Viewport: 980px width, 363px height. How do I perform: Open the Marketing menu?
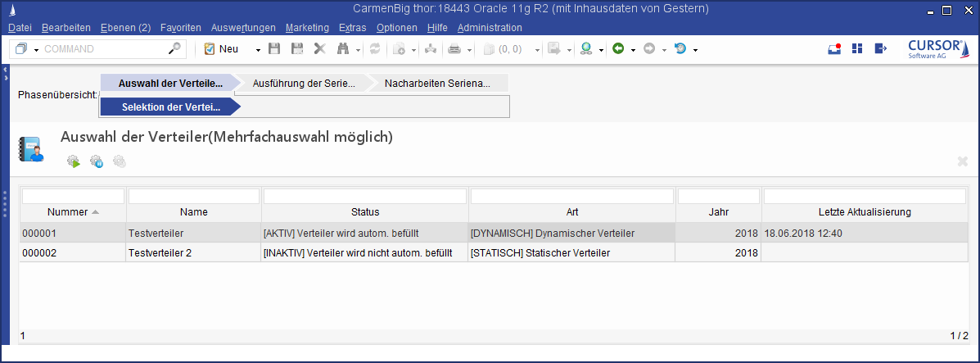point(307,28)
